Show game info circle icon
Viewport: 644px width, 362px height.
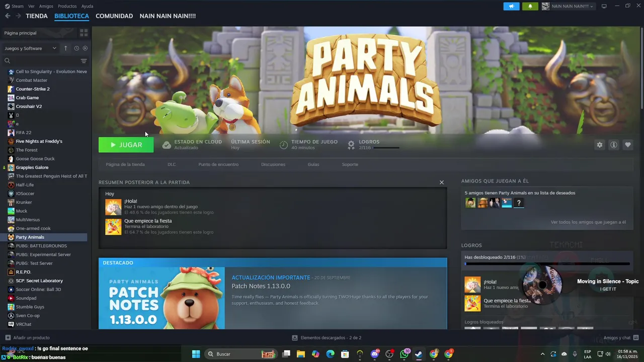point(613,145)
